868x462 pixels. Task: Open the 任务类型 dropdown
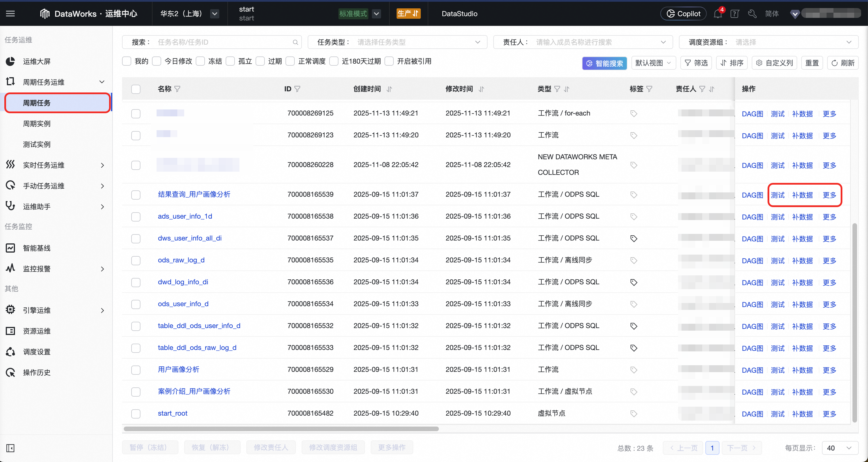398,42
